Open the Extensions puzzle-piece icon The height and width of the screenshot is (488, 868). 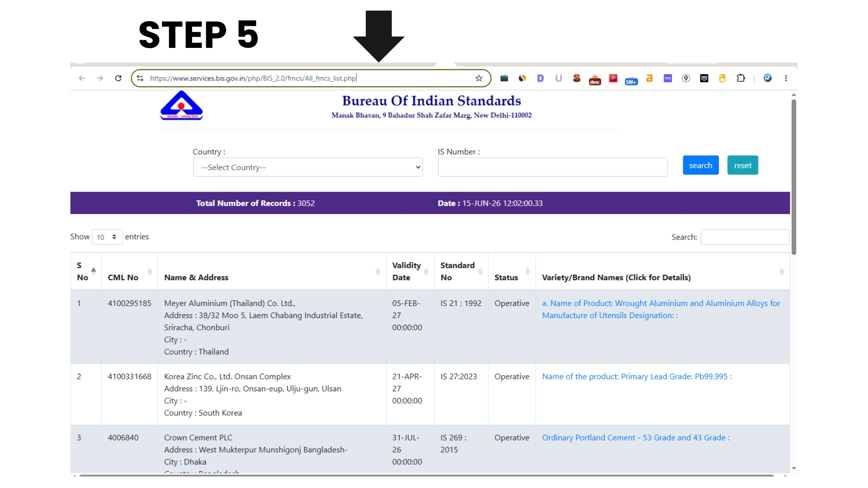tap(741, 78)
